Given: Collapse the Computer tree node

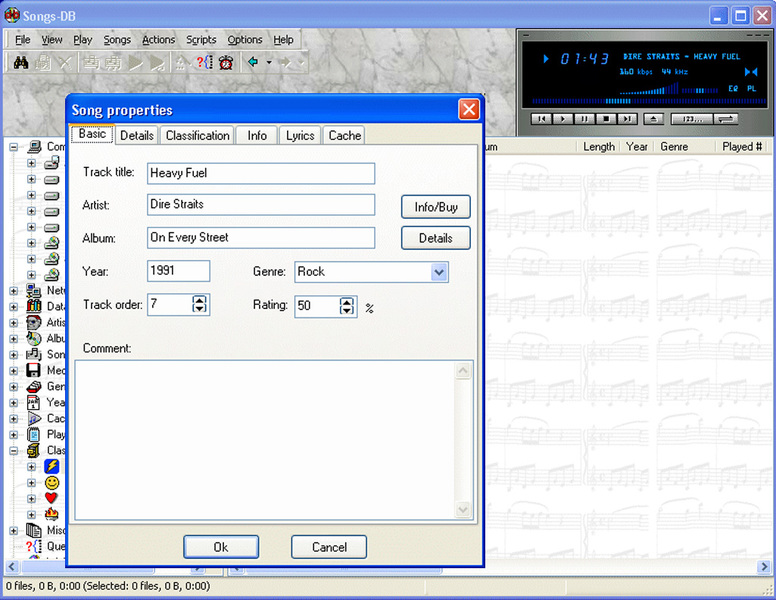Looking at the screenshot, I should (x=14, y=147).
